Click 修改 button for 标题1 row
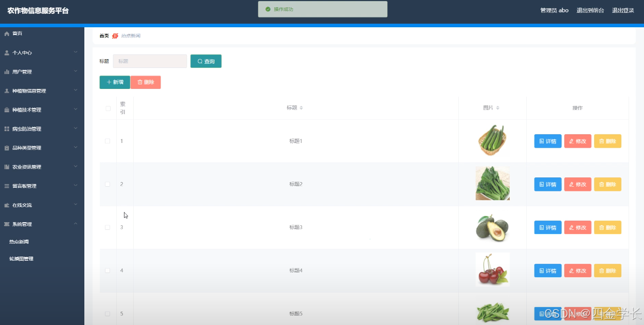 (x=578, y=141)
